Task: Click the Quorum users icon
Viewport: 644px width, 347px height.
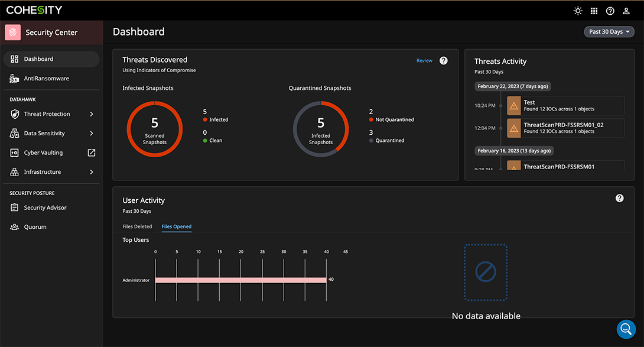Action: click(13, 226)
